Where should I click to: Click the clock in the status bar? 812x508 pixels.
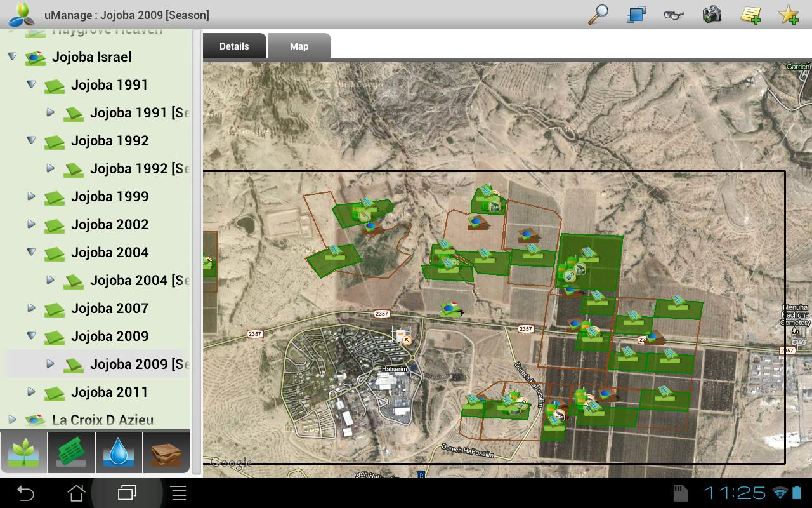coord(735,493)
